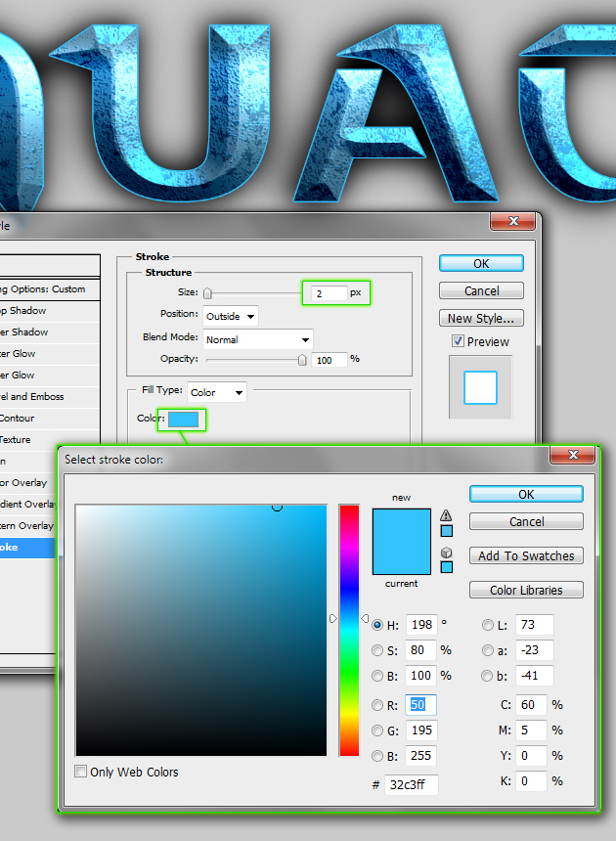Click the New Style... button
The height and width of the screenshot is (841, 616).
tap(481, 318)
